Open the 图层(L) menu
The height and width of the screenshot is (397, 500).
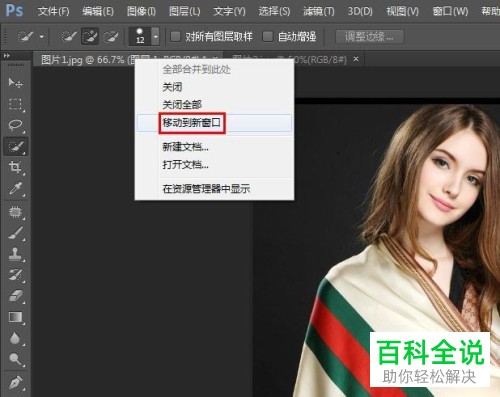coord(185,12)
